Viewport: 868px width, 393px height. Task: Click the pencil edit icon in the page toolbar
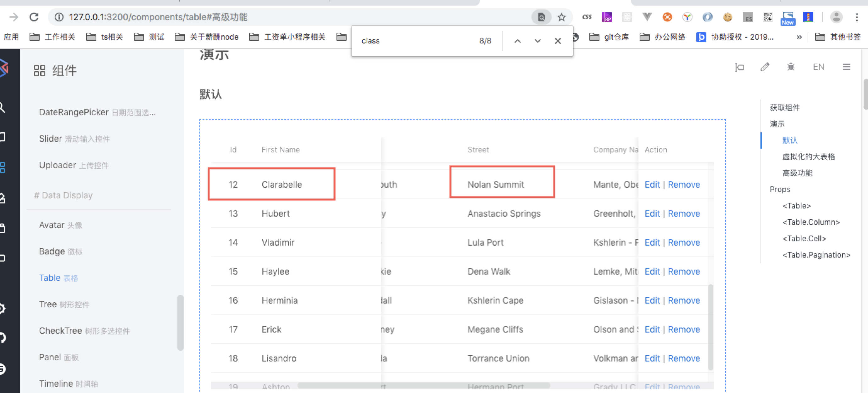point(765,67)
